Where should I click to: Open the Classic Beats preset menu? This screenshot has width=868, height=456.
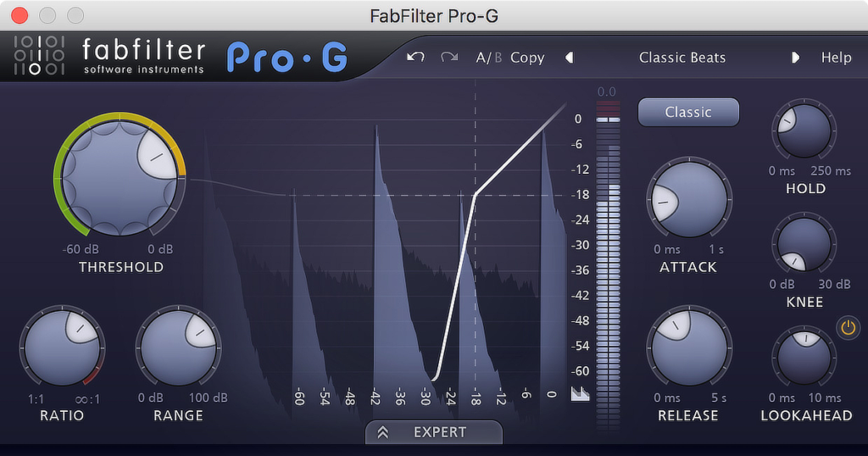coord(682,58)
